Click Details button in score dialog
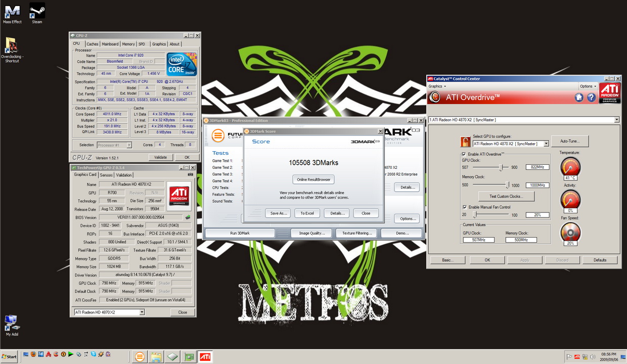Screen dimensions: 627x364 [x=337, y=213]
